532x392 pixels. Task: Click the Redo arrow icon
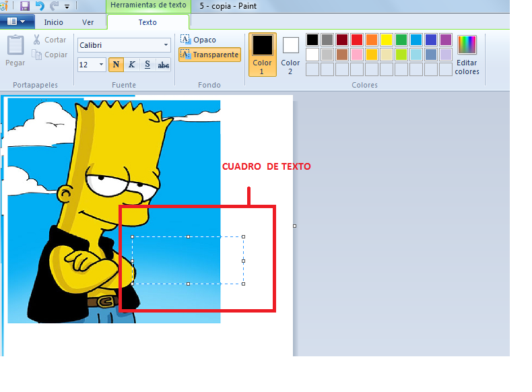[54, 6]
